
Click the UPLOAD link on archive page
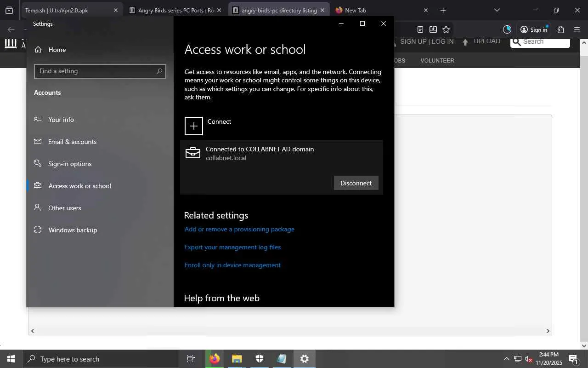click(481, 41)
